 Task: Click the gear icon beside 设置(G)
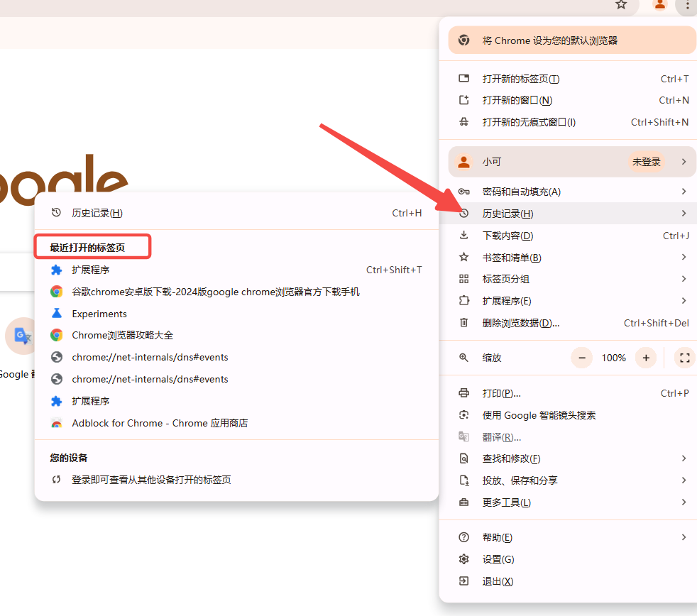[463, 559]
